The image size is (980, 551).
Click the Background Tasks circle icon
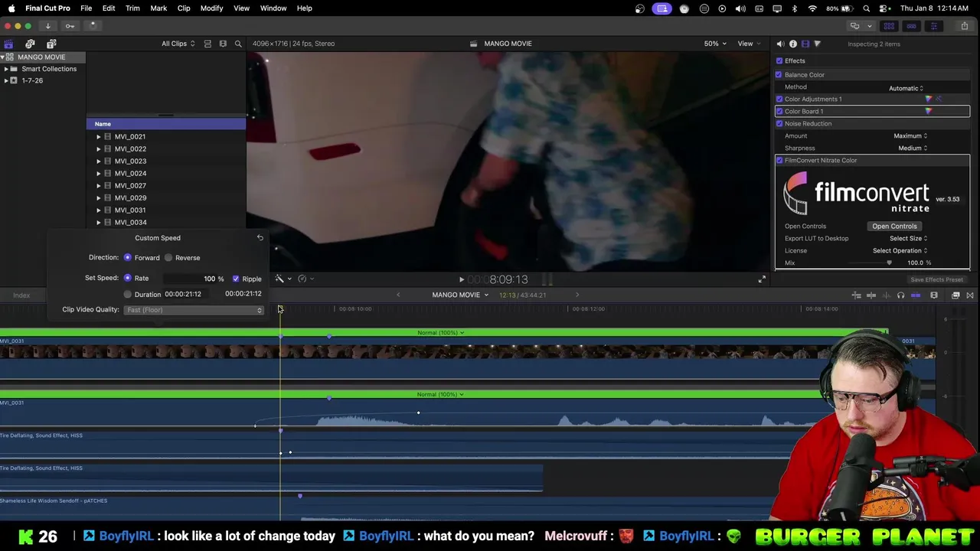pyautogui.click(x=93, y=26)
